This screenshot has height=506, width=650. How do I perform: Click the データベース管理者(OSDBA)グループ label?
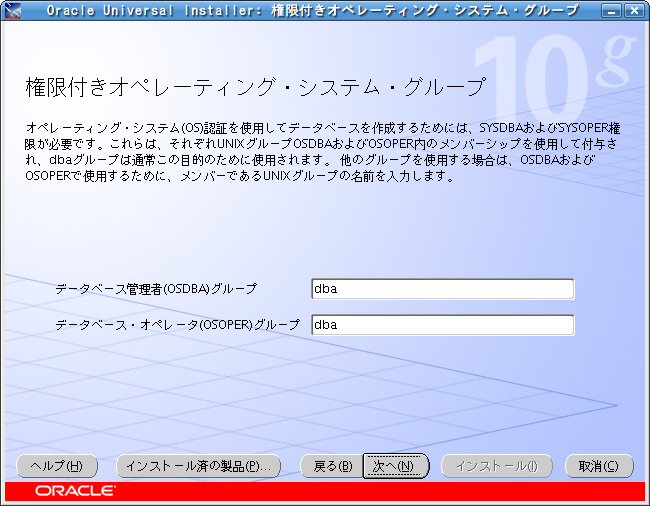point(156,288)
